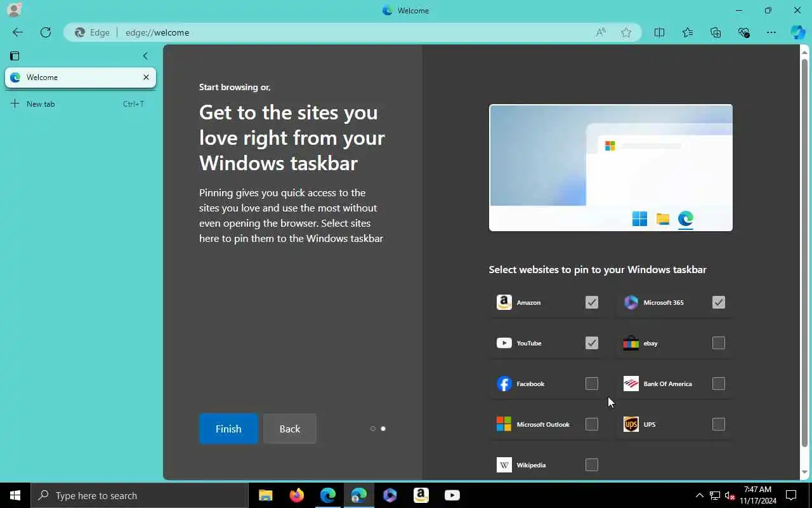Open the Favorites list icon
812x508 pixels.
coord(688,32)
